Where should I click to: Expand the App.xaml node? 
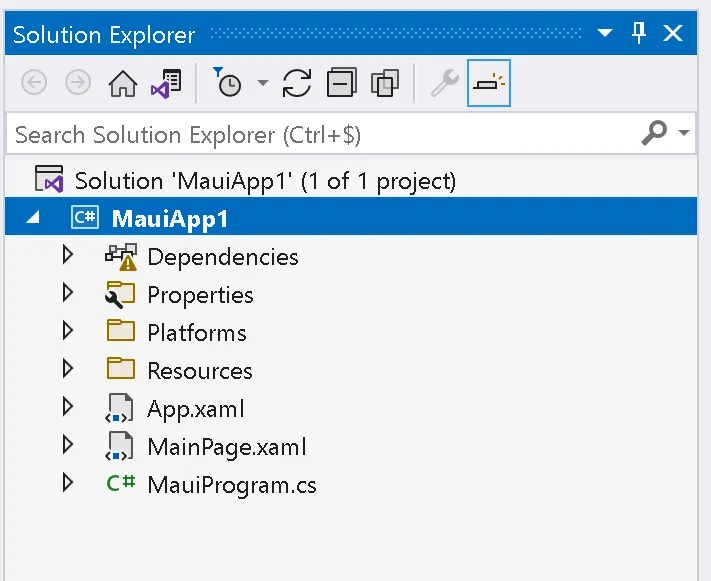(x=68, y=407)
